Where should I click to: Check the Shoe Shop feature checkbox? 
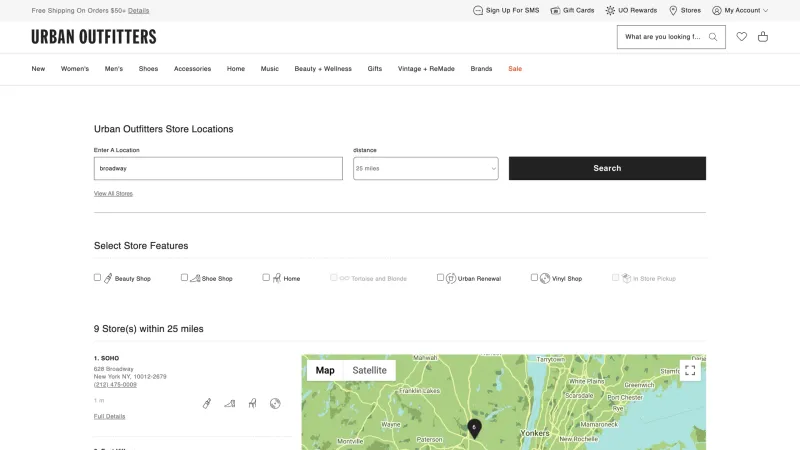[184, 278]
